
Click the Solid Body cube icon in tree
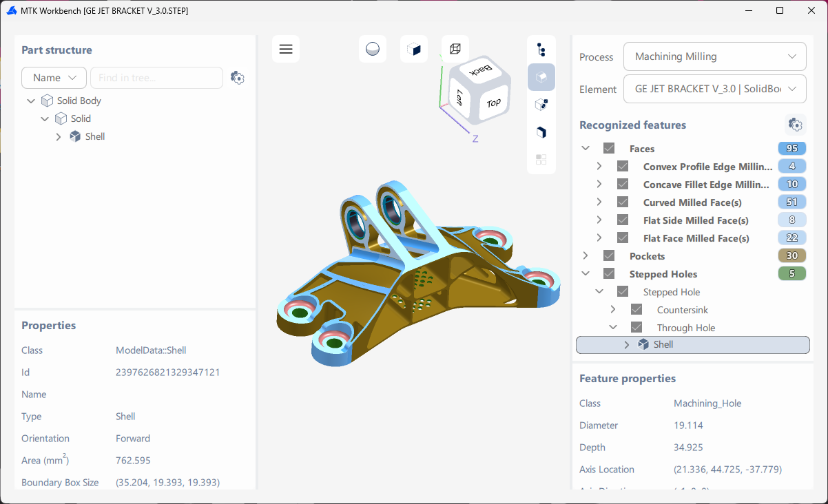click(47, 101)
